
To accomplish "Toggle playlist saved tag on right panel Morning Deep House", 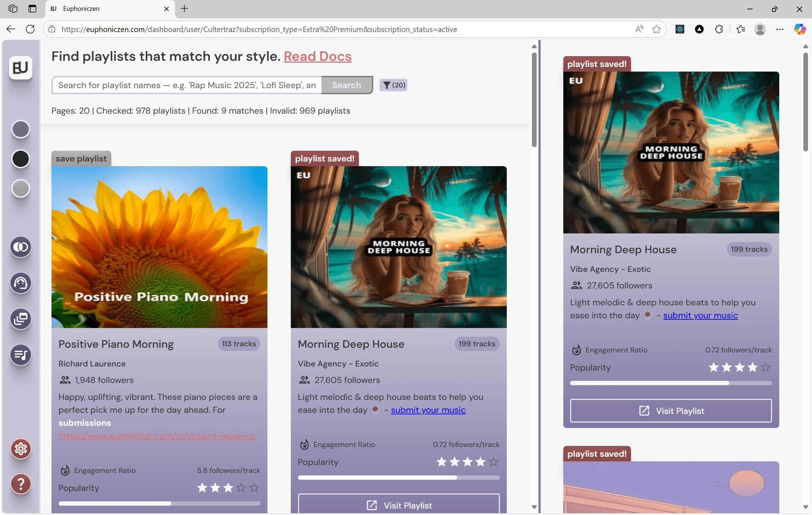I will click(597, 64).
